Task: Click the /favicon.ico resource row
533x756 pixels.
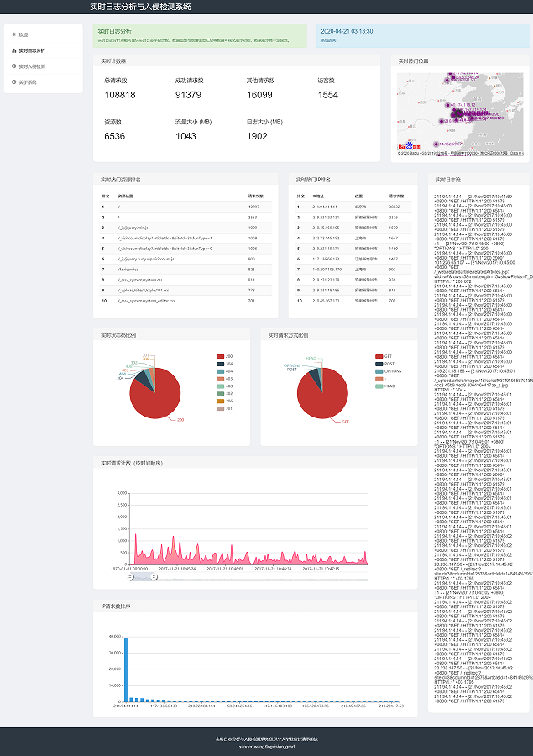Action: (186, 269)
